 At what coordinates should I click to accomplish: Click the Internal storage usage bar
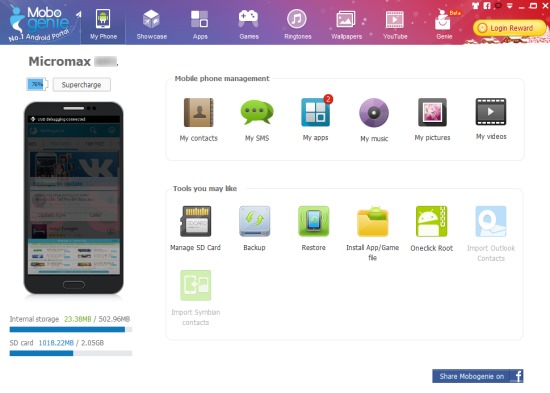pyautogui.click(x=71, y=329)
